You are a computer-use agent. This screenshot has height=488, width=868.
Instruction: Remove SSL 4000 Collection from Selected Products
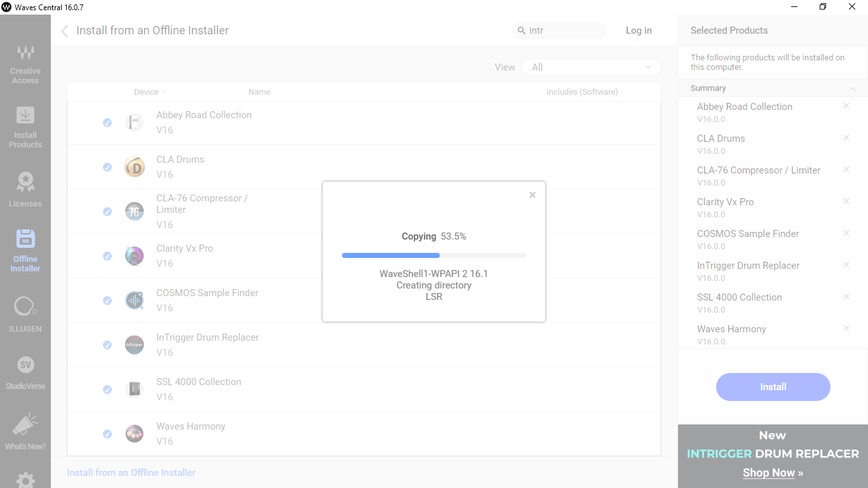pos(846,297)
